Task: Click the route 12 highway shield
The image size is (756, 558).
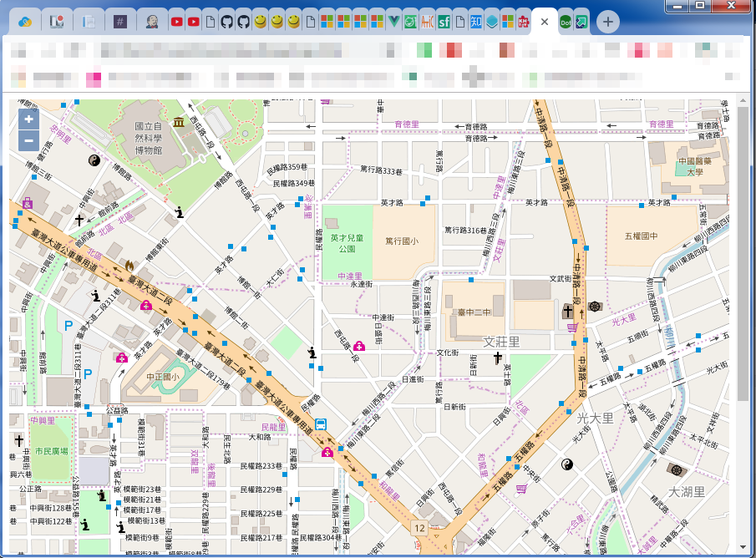Action: [419, 528]
